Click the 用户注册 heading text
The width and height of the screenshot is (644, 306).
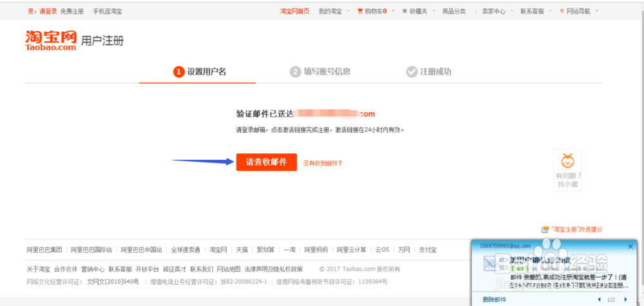point(102,41)
